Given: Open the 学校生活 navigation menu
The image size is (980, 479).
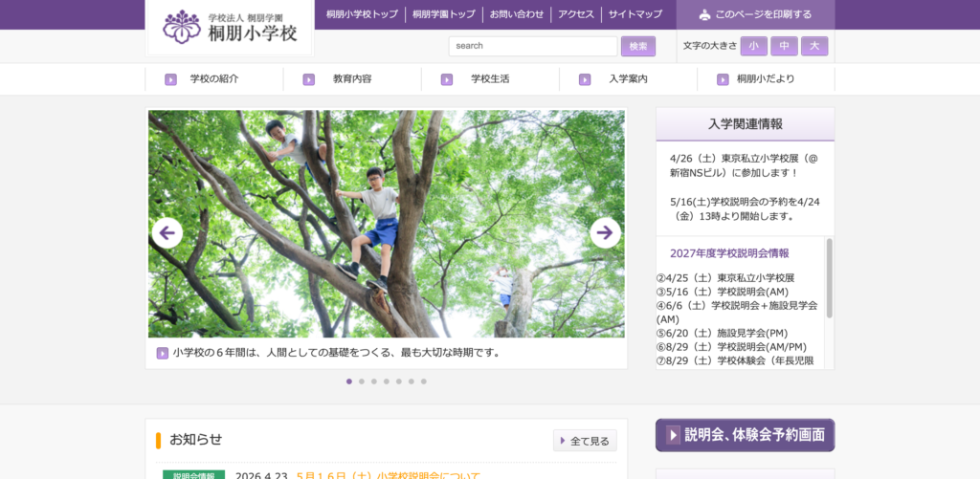Looking at the screenshot, I should coord(489,79).
